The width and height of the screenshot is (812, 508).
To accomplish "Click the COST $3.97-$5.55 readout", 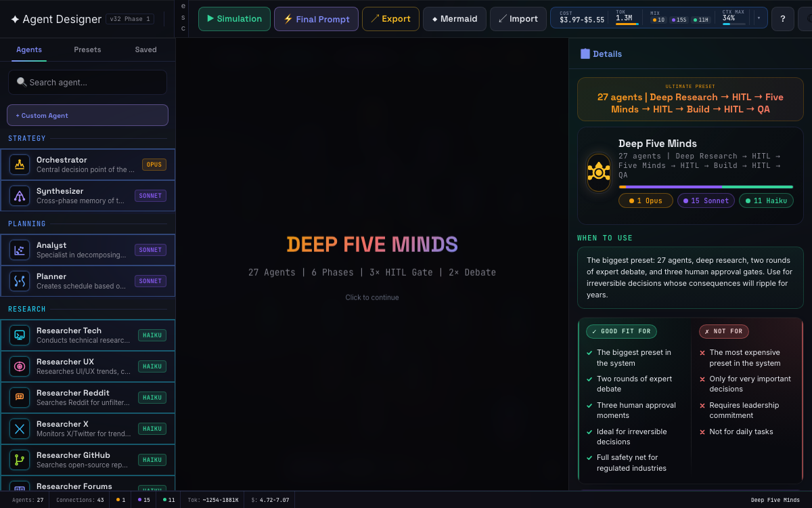I will (582, 18).
